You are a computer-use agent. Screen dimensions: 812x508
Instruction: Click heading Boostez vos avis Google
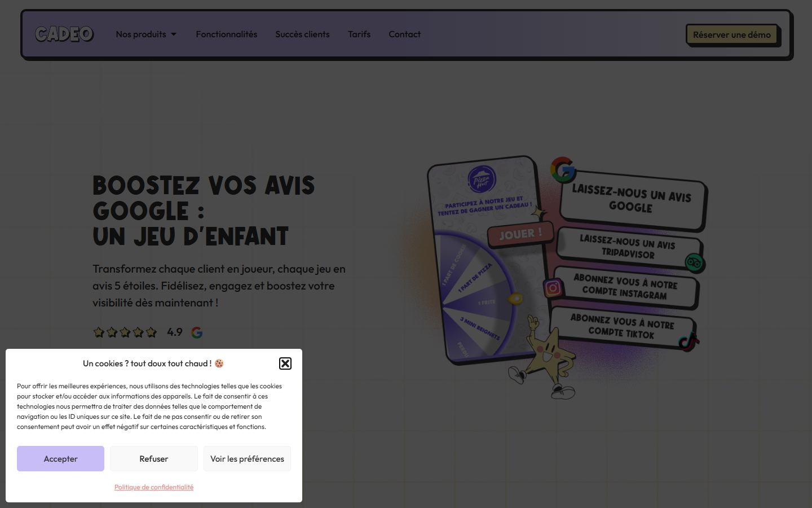pos(204,211)
